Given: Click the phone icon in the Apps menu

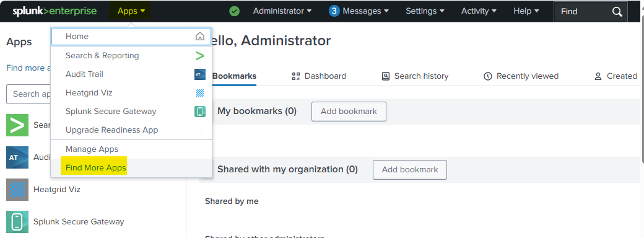Looking at the screenshot, I should point(199,112).
